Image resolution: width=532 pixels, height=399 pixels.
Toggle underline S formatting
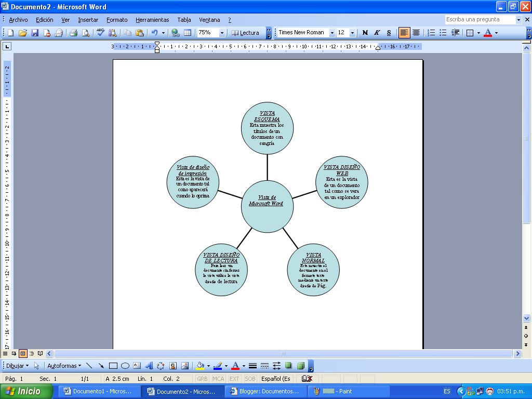(389, 33)
